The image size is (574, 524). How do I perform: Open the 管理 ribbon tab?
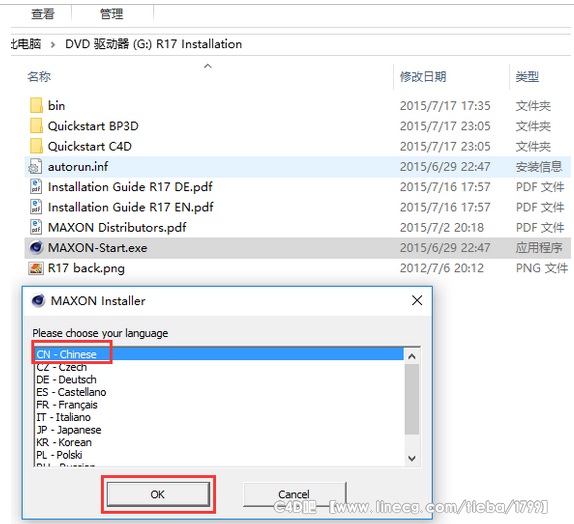[112, 14]
